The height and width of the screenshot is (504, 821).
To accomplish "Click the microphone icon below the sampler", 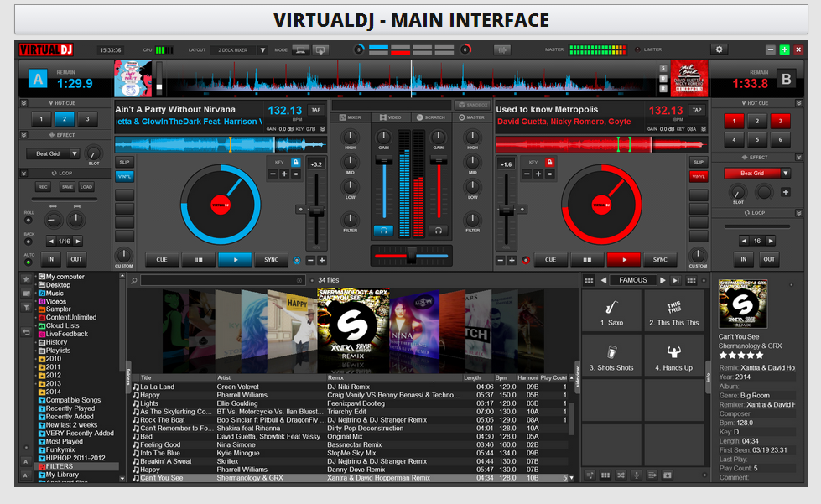I will (x=637, y=475).
